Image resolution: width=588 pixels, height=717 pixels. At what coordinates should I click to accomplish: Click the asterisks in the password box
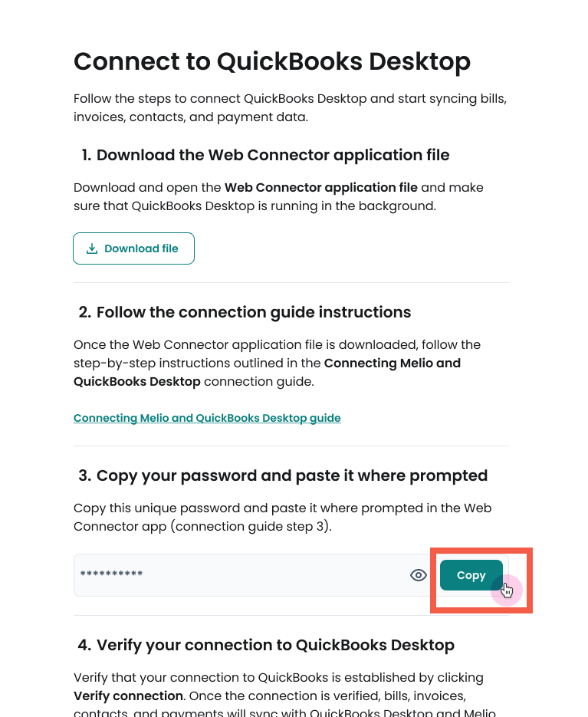point(112,575)
